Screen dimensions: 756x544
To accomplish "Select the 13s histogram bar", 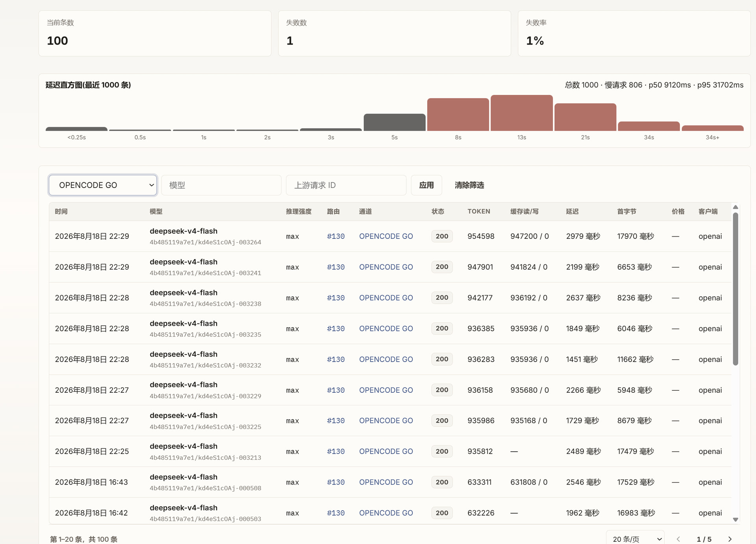I will [x=522, y=113].
